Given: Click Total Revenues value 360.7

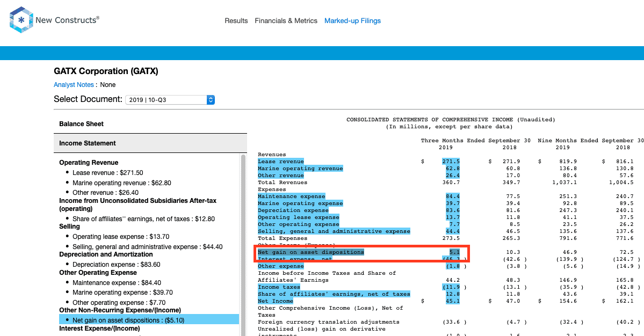Looking at the screenshot, I should pos(451,182).
